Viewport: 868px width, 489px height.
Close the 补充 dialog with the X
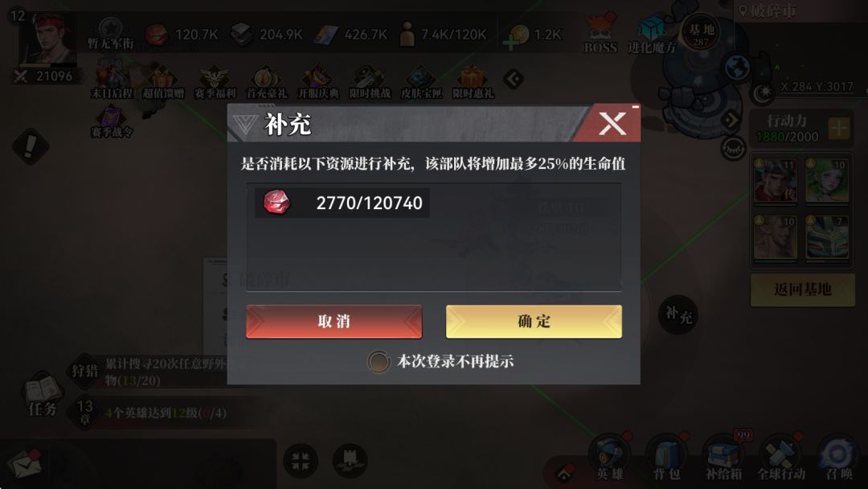(x=612, y=124)
